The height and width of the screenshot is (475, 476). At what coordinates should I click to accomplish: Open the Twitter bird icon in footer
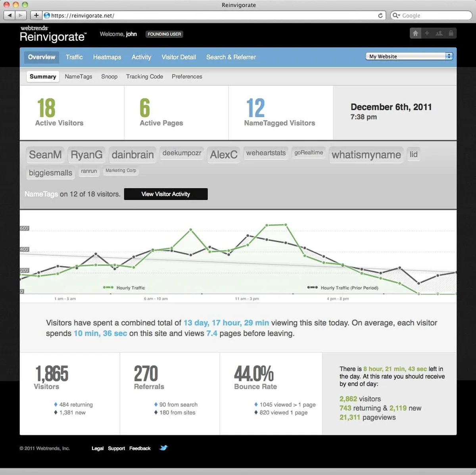coord(163,448)
